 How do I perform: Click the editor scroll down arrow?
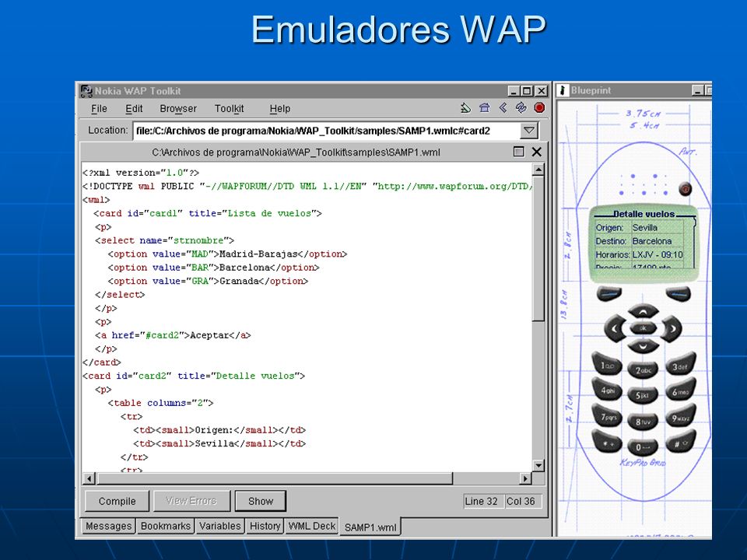pos(538,465)
